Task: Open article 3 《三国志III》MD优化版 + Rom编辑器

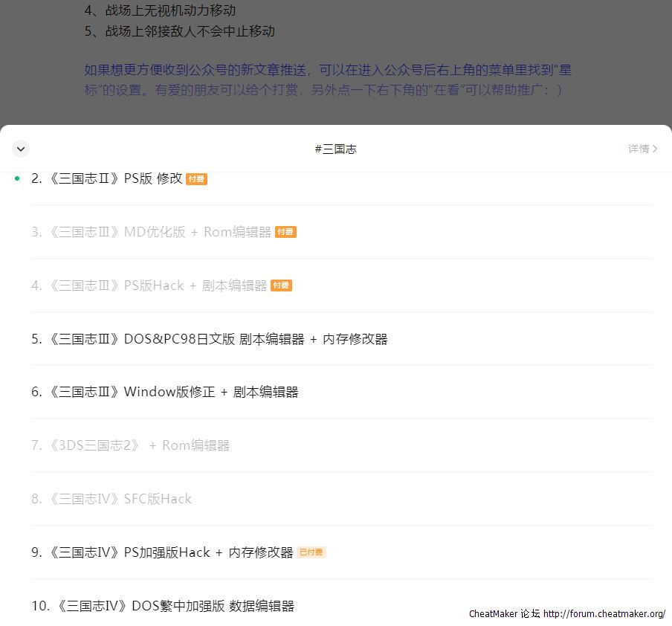Action: pyautogui.click(x=152, y=232)
